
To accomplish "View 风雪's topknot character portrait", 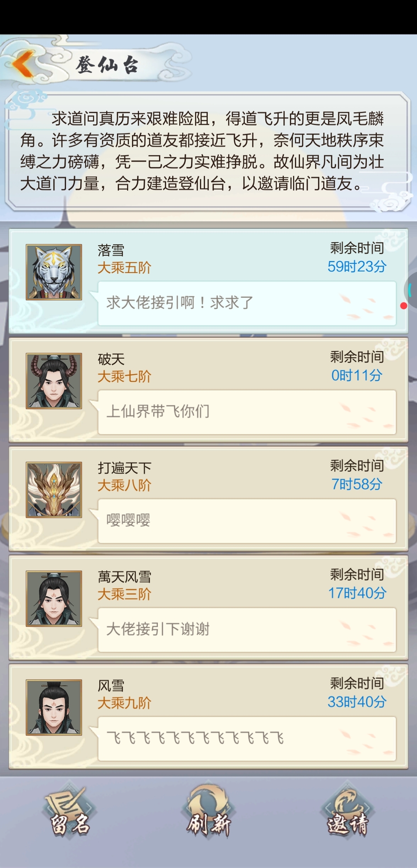I will tap(54, 708).
